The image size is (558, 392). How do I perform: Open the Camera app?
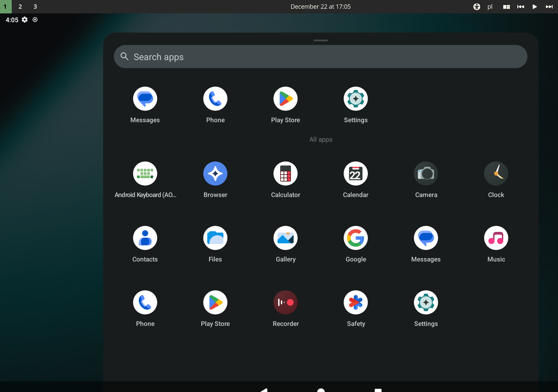[x=426, y=174]
